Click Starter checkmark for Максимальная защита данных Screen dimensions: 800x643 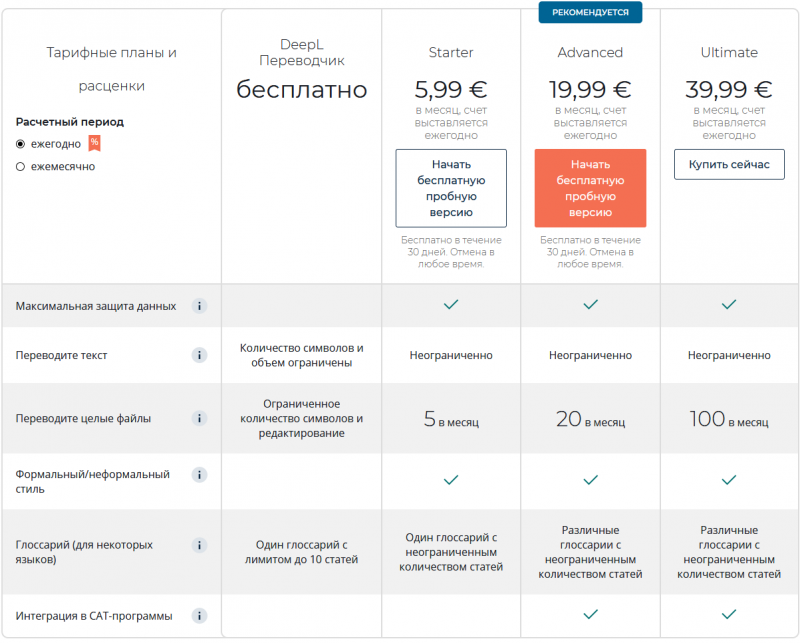click(x=451, y=304)
